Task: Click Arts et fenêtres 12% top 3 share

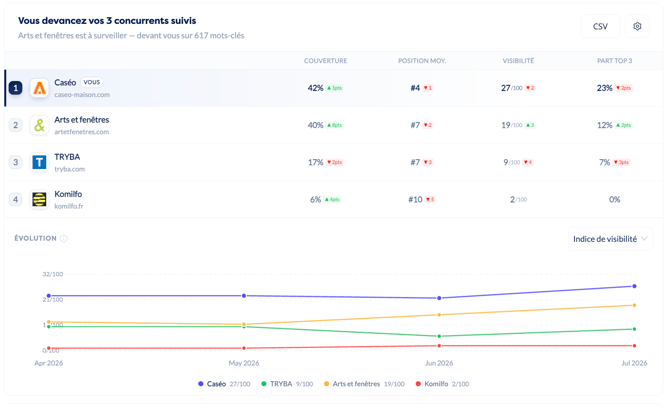Action: [x=604, y=125]
